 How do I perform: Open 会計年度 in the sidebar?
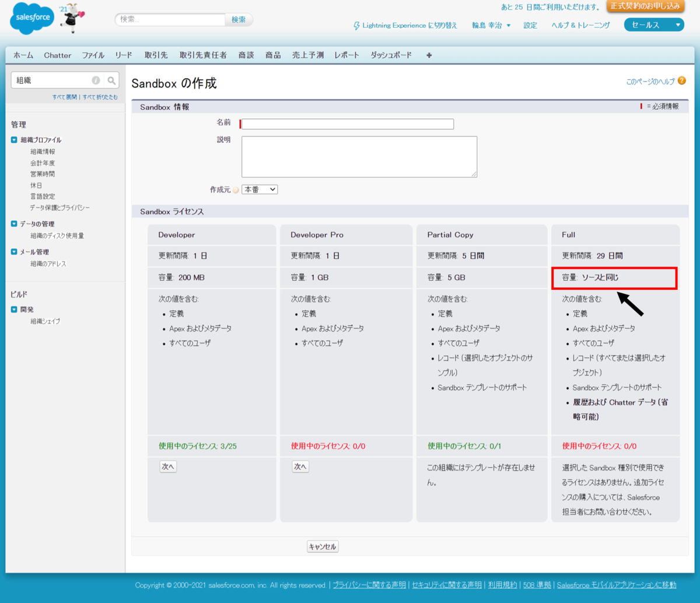[43, 163]
